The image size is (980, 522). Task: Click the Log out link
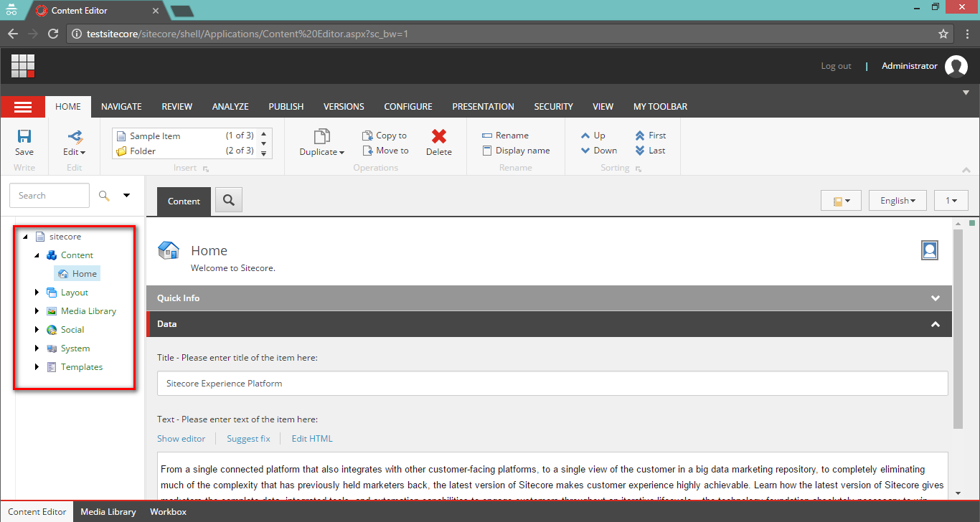(x=836, y=66)
